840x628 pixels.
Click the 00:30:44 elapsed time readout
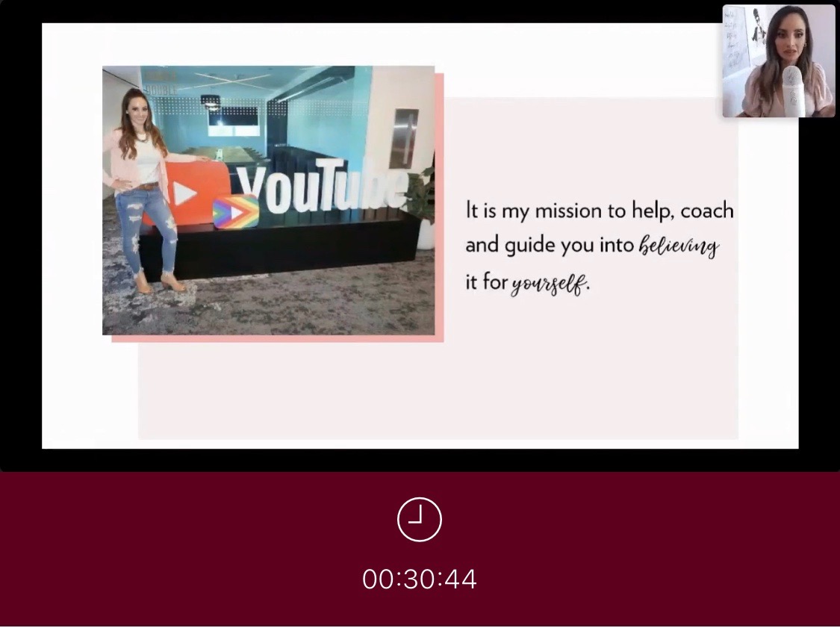click(420, 579)
